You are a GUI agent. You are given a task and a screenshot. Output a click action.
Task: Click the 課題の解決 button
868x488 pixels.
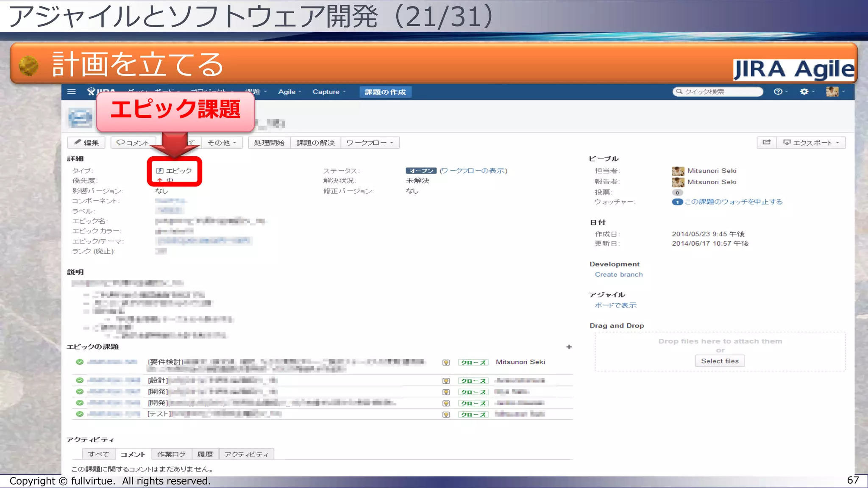316,143
